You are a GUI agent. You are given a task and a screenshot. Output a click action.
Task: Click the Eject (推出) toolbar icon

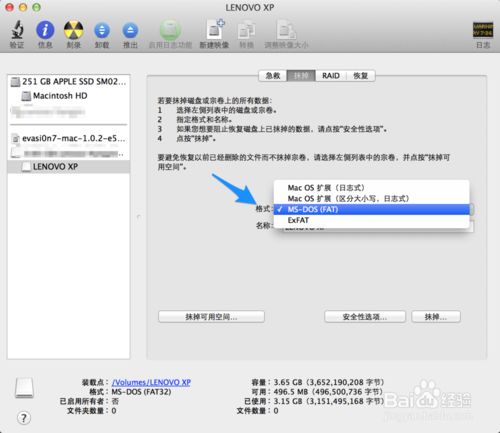(x=130, y=30)
